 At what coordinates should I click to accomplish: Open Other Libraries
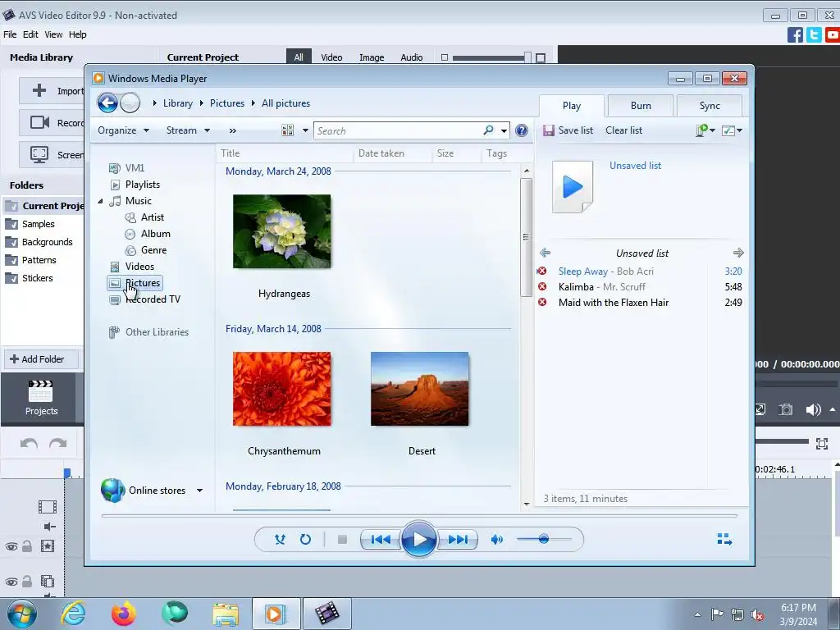pos(157,332)
